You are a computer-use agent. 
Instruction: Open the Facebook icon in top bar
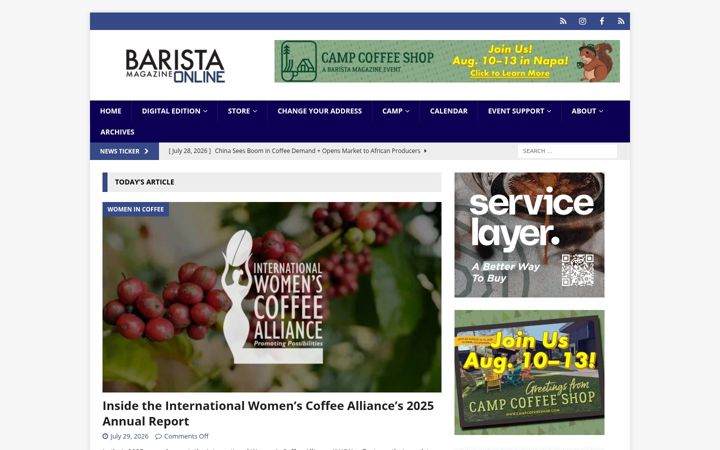tap(602, 21)
